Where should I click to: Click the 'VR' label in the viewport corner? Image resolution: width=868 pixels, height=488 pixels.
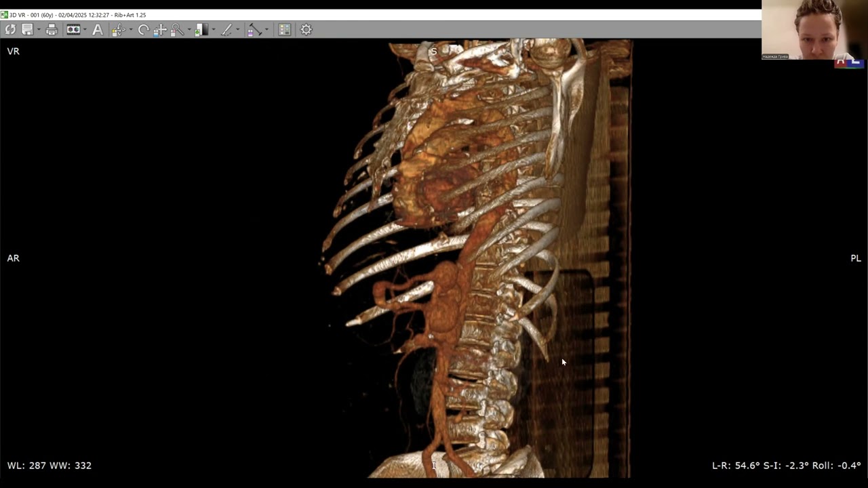[x=13, y=52]
